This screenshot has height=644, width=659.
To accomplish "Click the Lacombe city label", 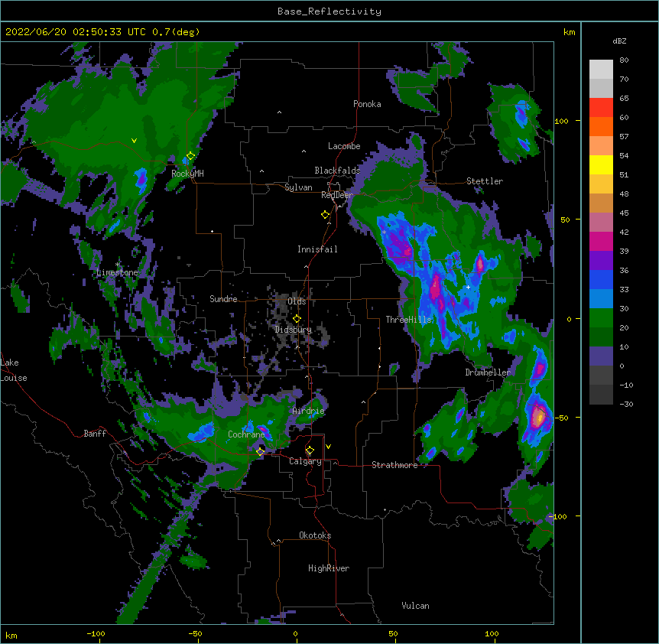I will (x=344, y=146).
